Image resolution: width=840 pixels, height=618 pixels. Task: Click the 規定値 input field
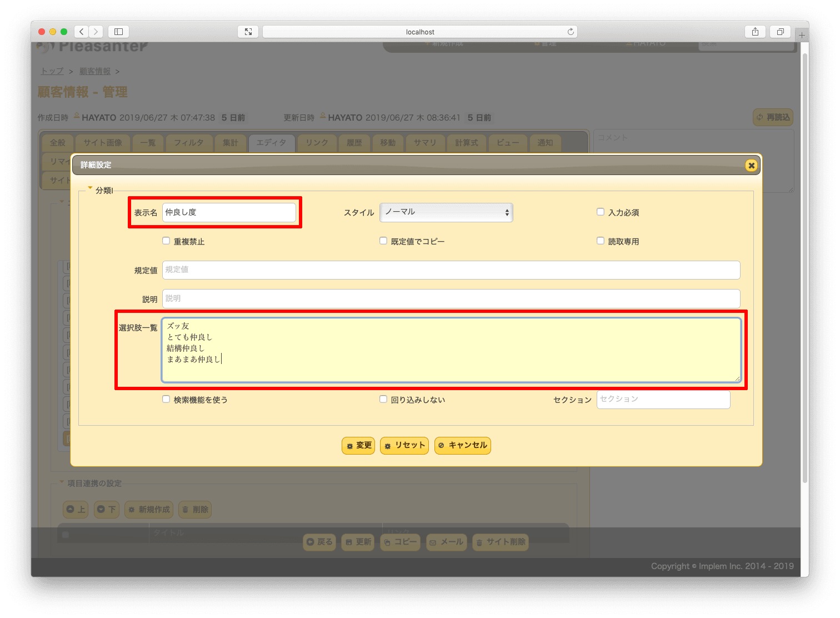tap(451, 270)
